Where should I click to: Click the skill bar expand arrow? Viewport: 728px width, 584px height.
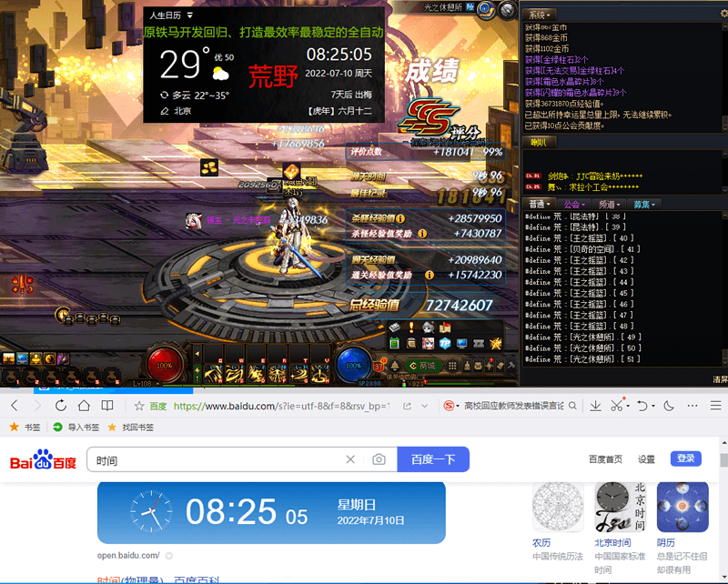[x=197, y=354]
